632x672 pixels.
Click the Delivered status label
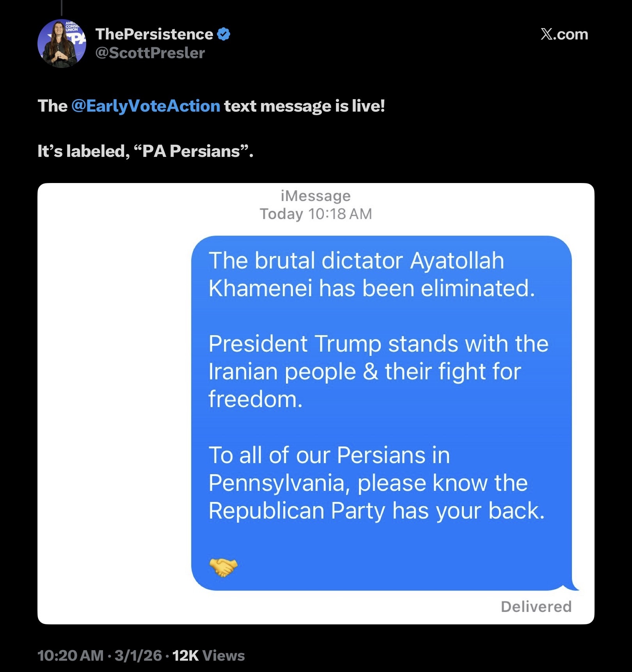click(x=536, y=607)
